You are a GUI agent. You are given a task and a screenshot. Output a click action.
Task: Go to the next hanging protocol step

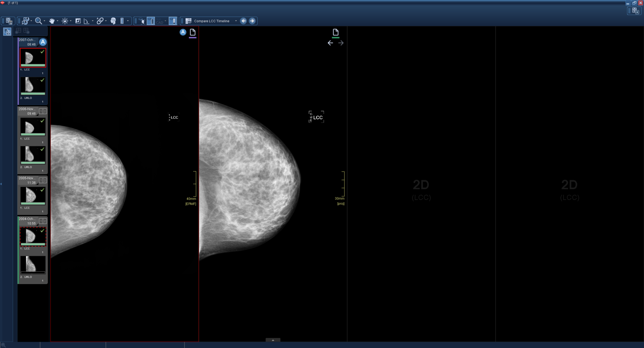(x=252, y=21)
